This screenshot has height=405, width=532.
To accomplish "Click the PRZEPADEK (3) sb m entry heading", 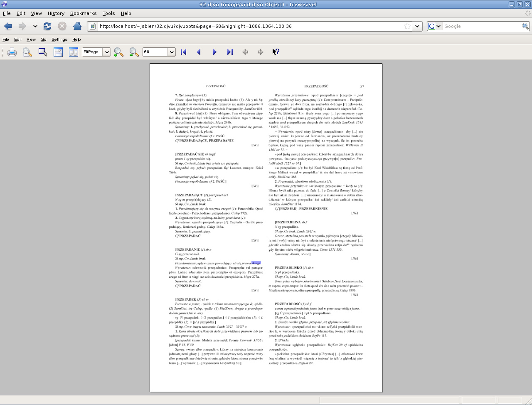I will (x=192, y=299).
